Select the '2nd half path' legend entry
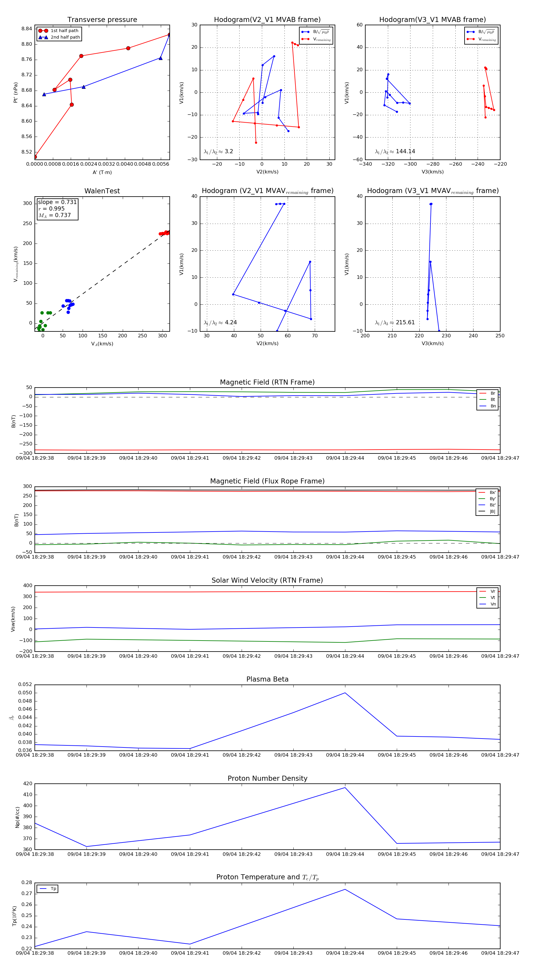 point(59,37)
